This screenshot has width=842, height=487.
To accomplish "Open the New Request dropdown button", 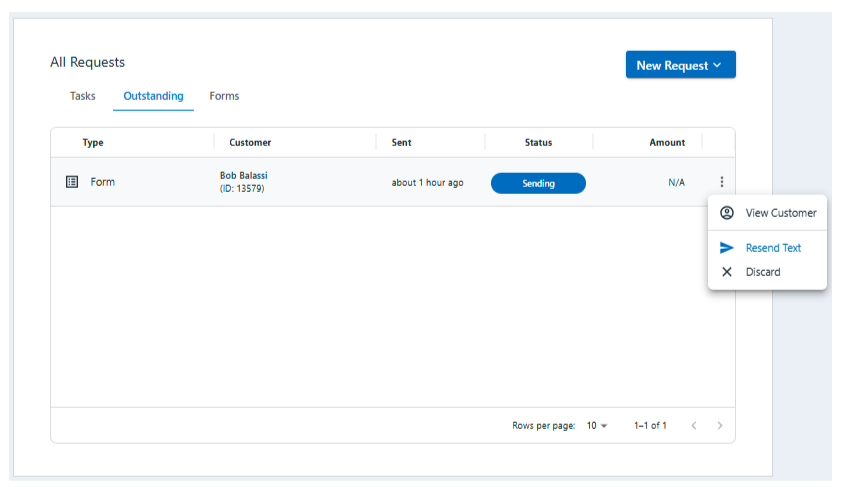I will pos(680,66).
